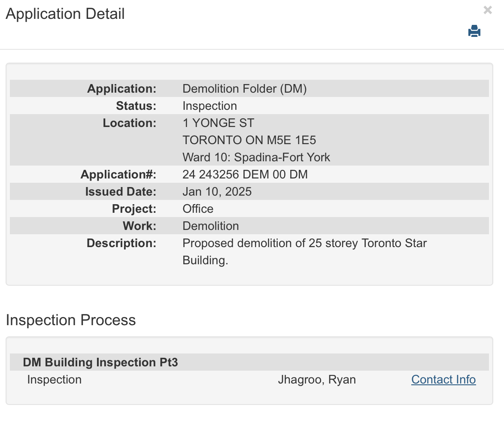Click the Ward 10: Spadina-Fort York text

[256, 157]
